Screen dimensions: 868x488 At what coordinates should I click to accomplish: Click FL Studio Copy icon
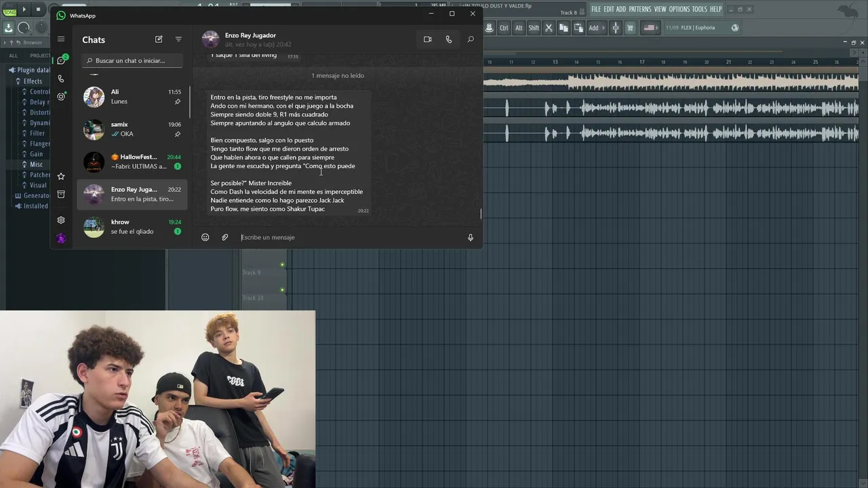564,28
